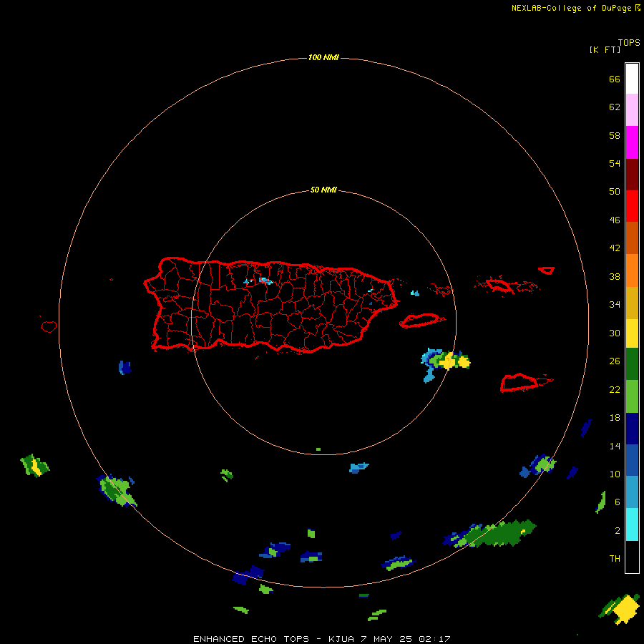644x644 pixels.
Task: Click the legend value 42
Action: [x=615, y=248]
